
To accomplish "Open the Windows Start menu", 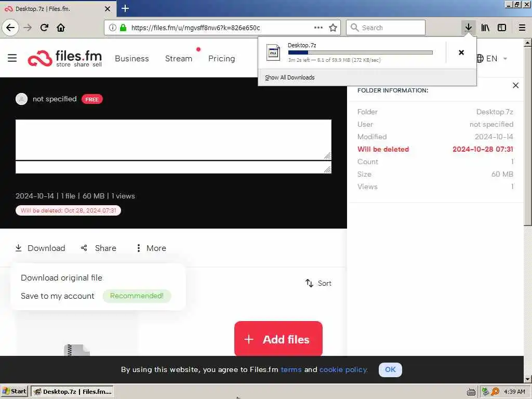I will [14, 392].
